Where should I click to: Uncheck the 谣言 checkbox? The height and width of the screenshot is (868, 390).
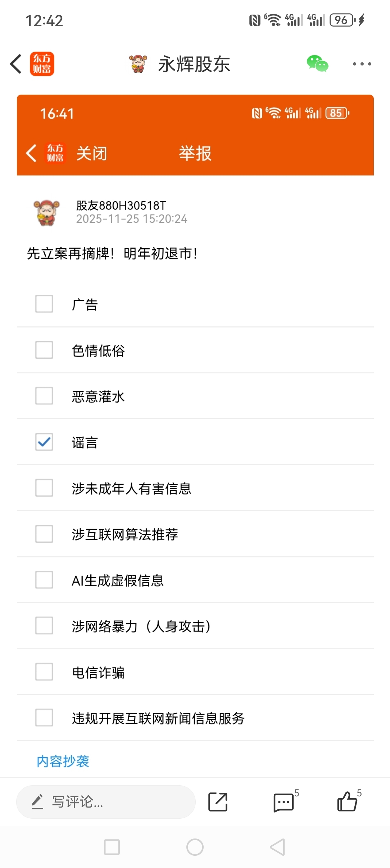tap(44, 442)
